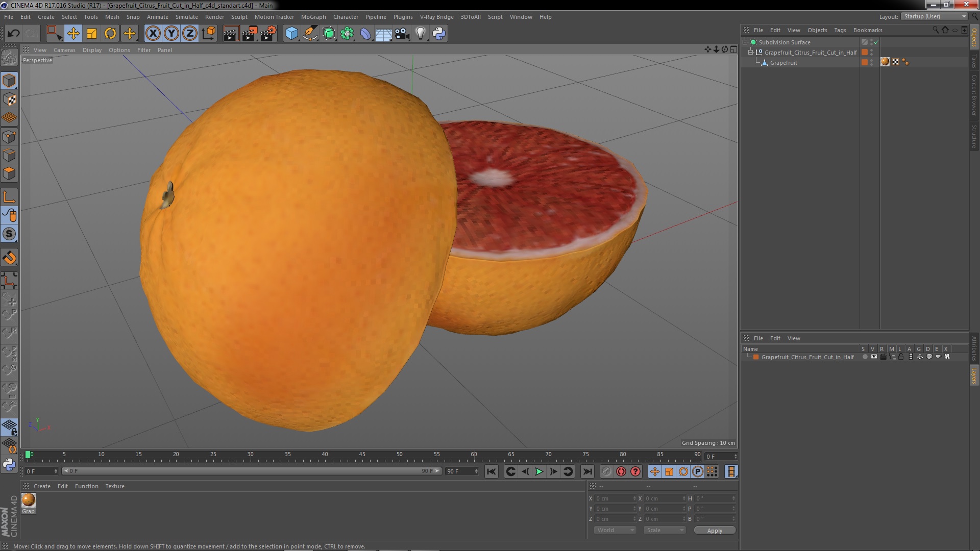Toggle layer visibility eye for Grapefruit layer
The image size is (980, 551).
(x=874, y=357)
